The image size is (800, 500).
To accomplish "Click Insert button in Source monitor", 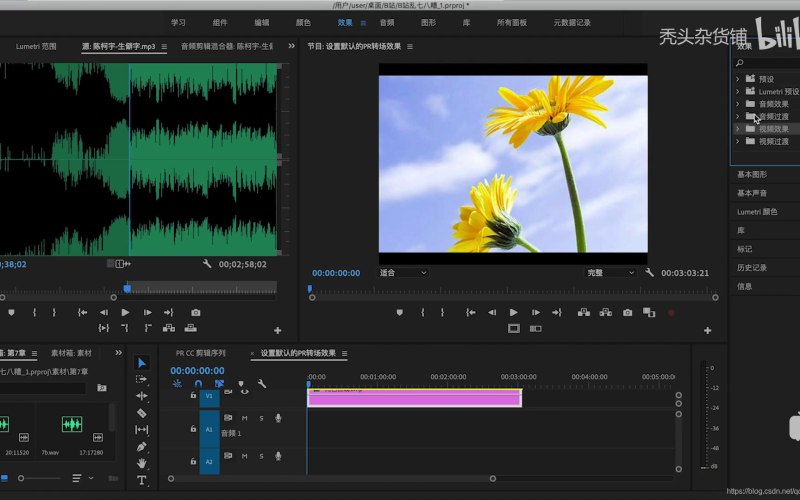I will click(169, 328).
